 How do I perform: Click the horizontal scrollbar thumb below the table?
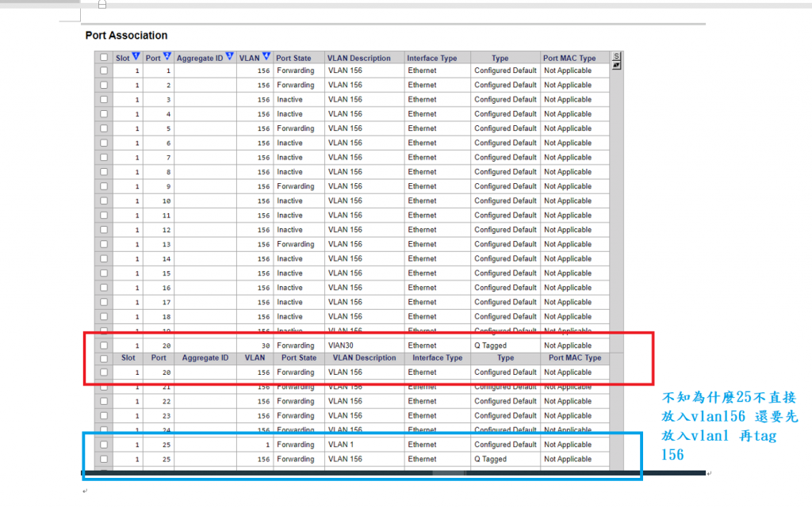click(x=449, y=473)
